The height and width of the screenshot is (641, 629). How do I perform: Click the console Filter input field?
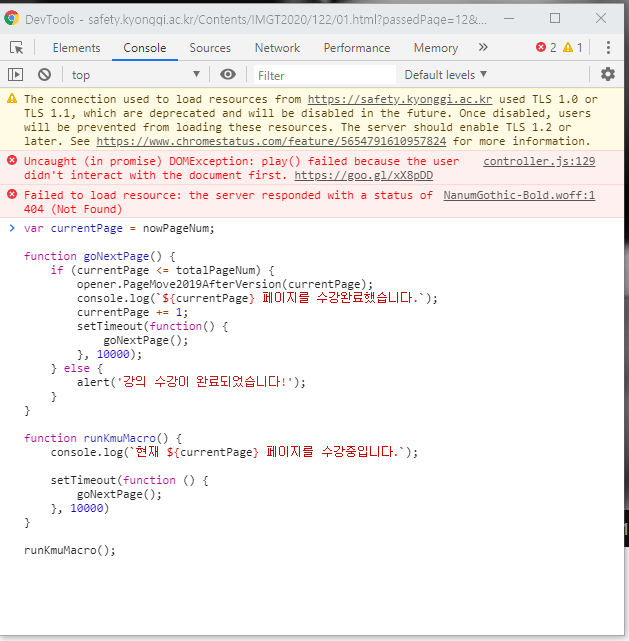(325, 75)
